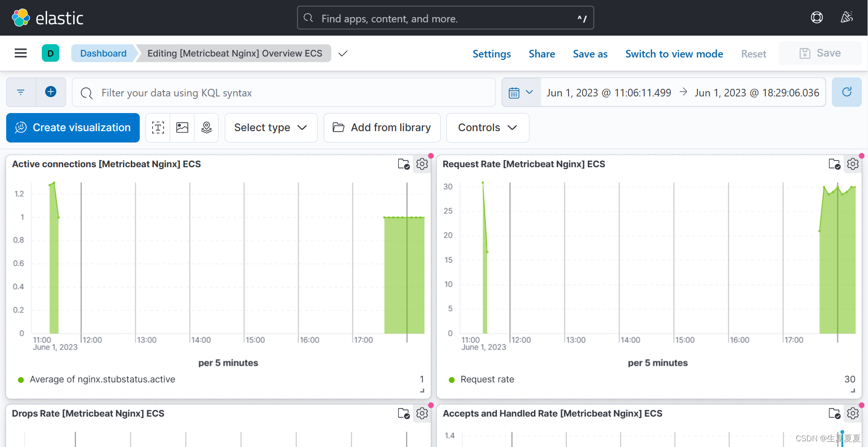Open Active connections panel settings gear
This screenshot has width=868, height=447.
(x=422, y=164)
